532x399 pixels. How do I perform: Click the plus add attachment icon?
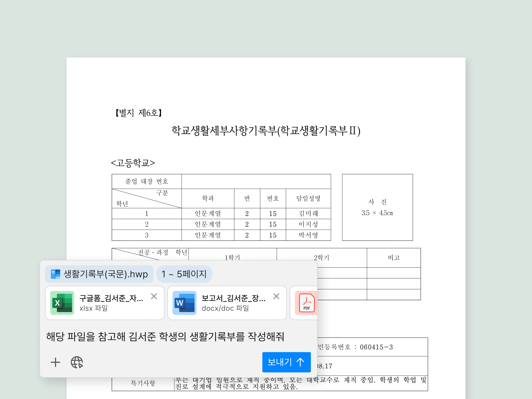click(x=56, y=362)
